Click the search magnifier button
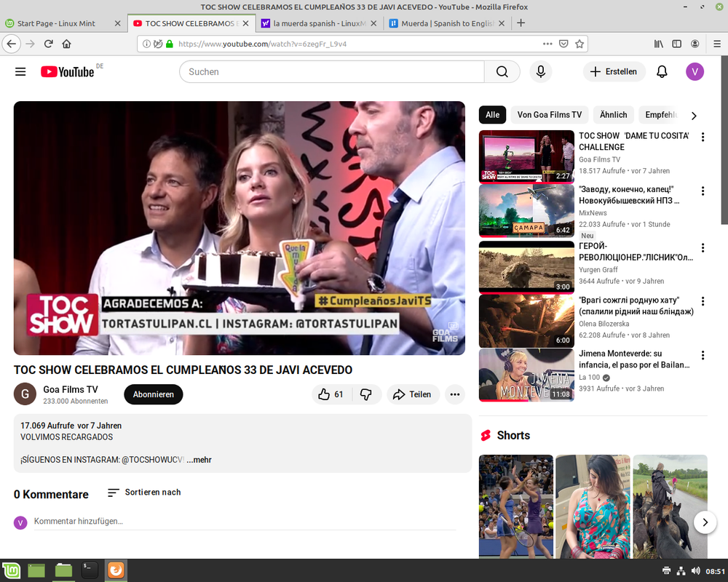This screenshot has width=728, height=582. [502, 71]
